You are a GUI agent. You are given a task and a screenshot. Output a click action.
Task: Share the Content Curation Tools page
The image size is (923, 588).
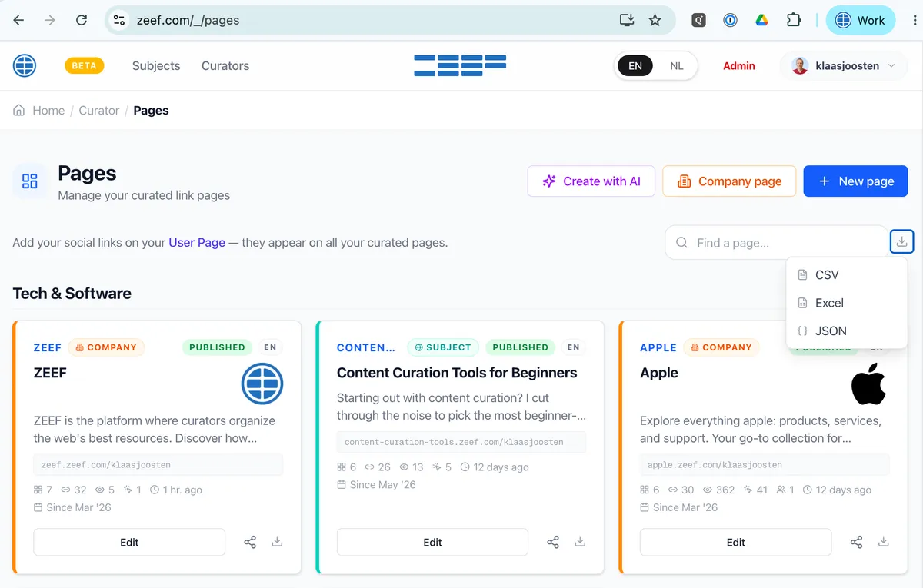click(553, 543)
